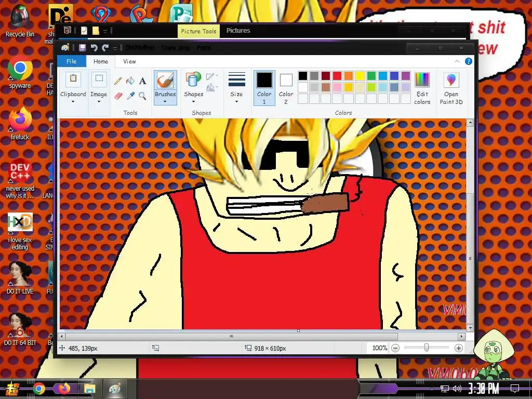Open the Edit colors dialog
The image size is (532, 399).
tap(422, 88)
